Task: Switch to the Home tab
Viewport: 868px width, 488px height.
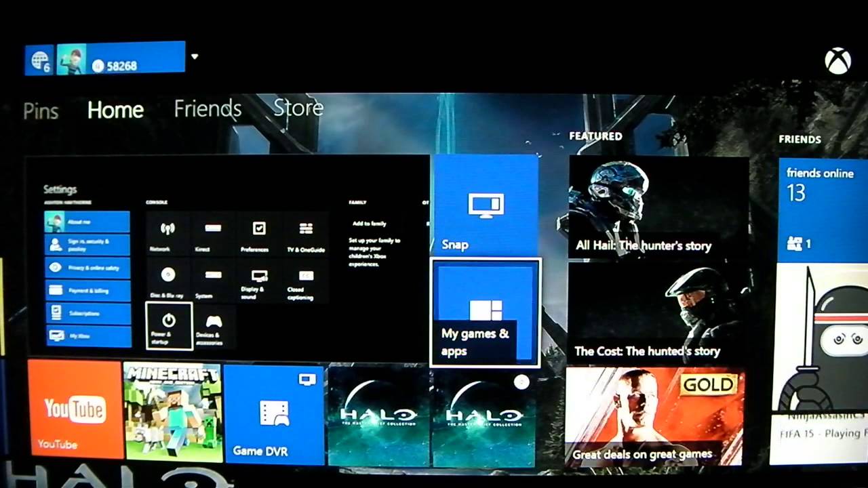Action: pos(115,110)
